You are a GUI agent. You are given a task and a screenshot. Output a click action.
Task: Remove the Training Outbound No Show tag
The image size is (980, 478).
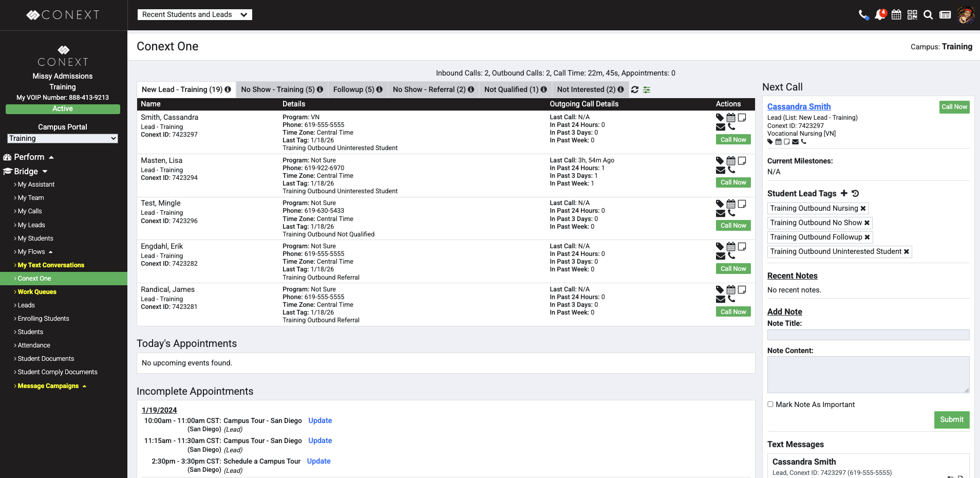(867, 223)
